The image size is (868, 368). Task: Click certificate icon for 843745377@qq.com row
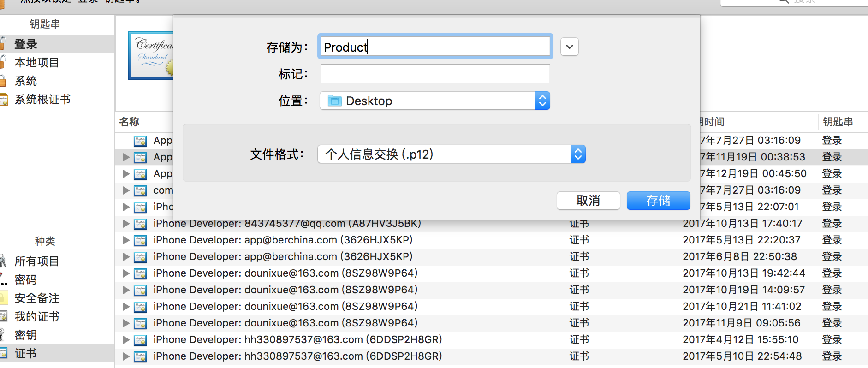tap(140, 224)
